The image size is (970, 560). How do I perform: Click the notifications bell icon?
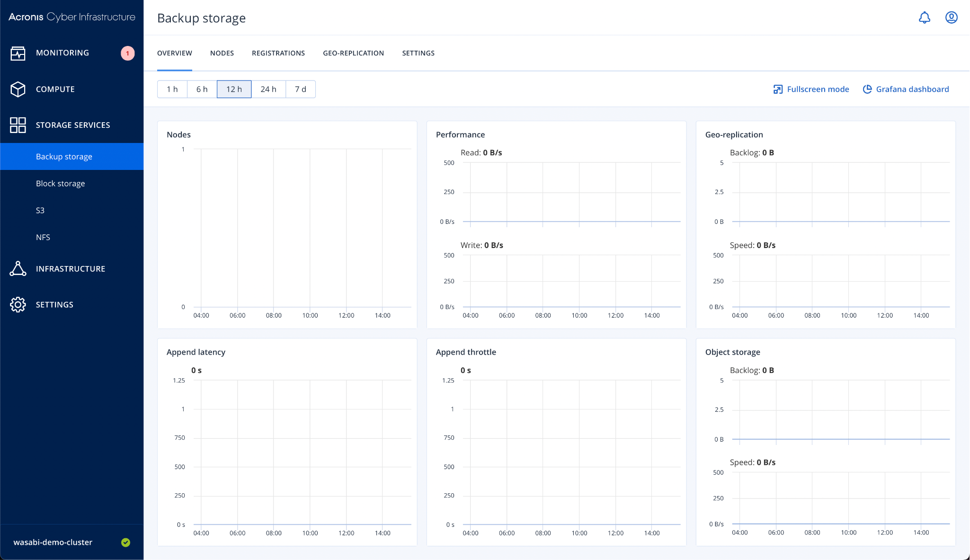(x=924, y=18)
